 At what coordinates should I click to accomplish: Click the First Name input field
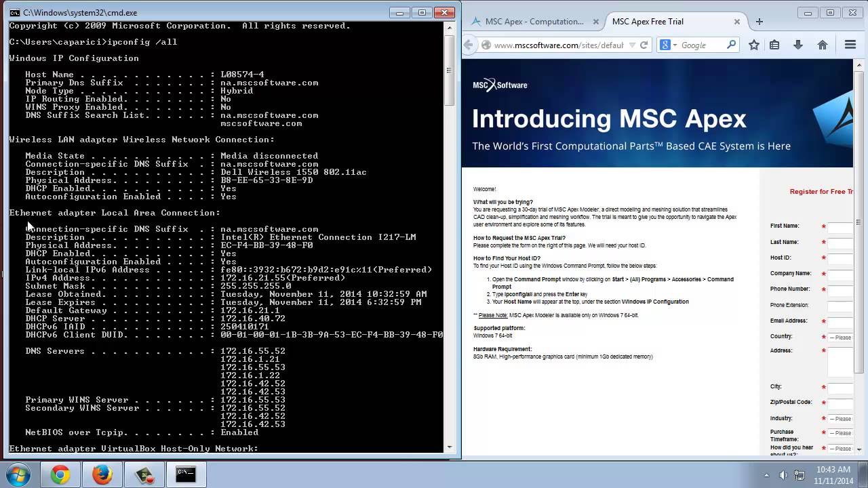tap(840, 227)
